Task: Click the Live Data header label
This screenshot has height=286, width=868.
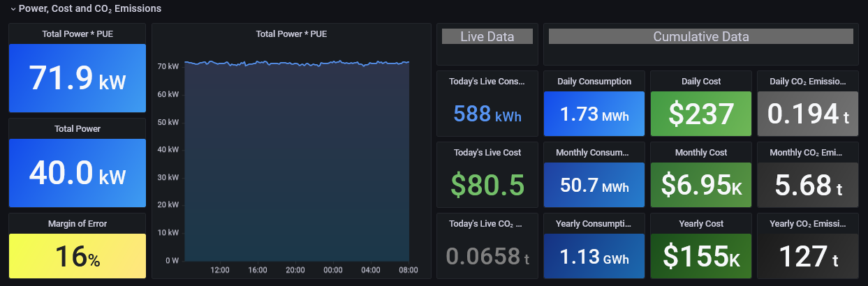Action: pyautogui.click(x=487, y=36)
